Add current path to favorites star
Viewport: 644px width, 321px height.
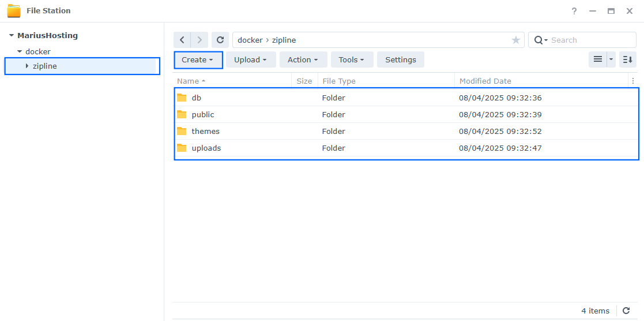(516, 40)
